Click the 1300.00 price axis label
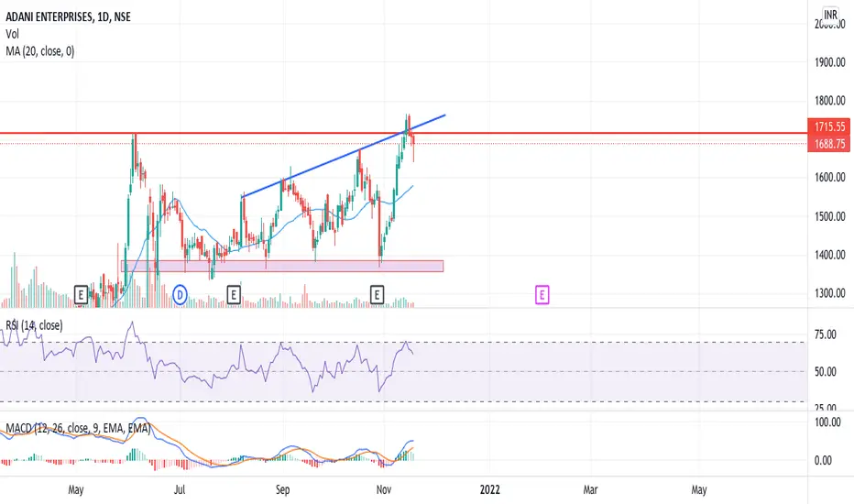854x504 pixels. 830,293
